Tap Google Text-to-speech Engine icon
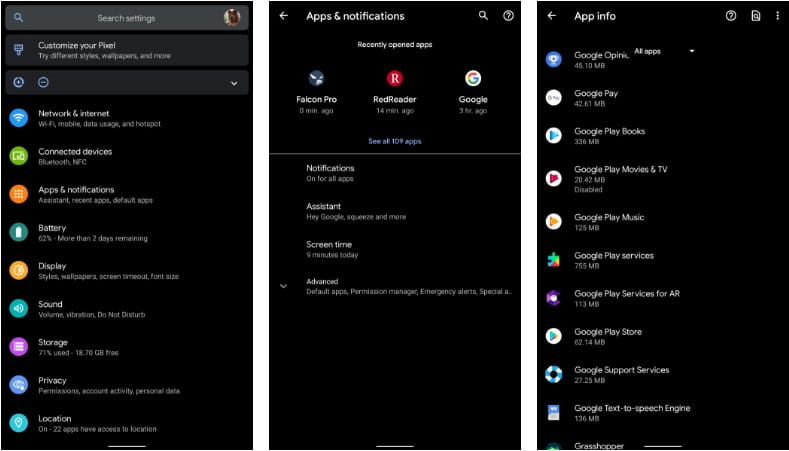This screenshot has width=789, height=451. click(x=554, y=412)
